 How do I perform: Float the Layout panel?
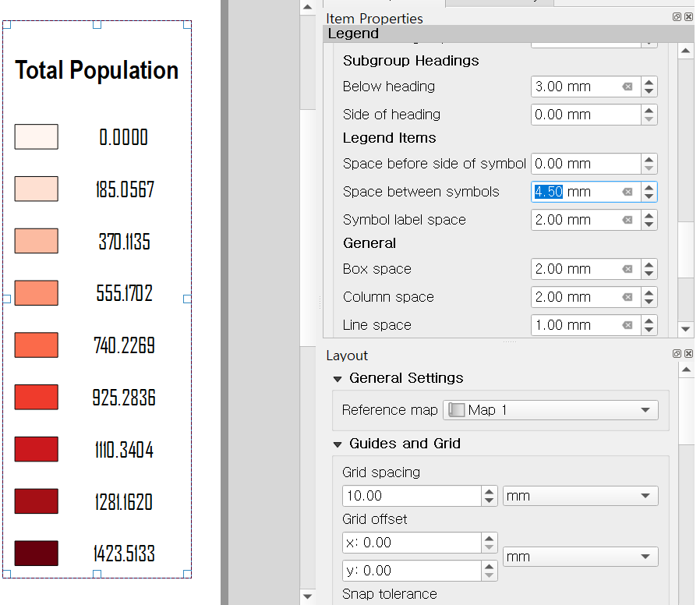pos(677,354)
